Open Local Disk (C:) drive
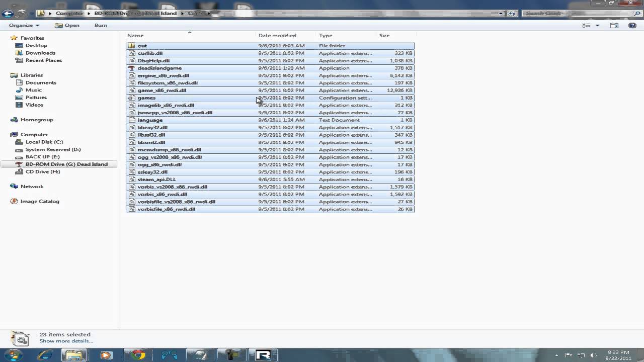The height and width of the screenshot is (362, 644). click(x=44, y=142)
